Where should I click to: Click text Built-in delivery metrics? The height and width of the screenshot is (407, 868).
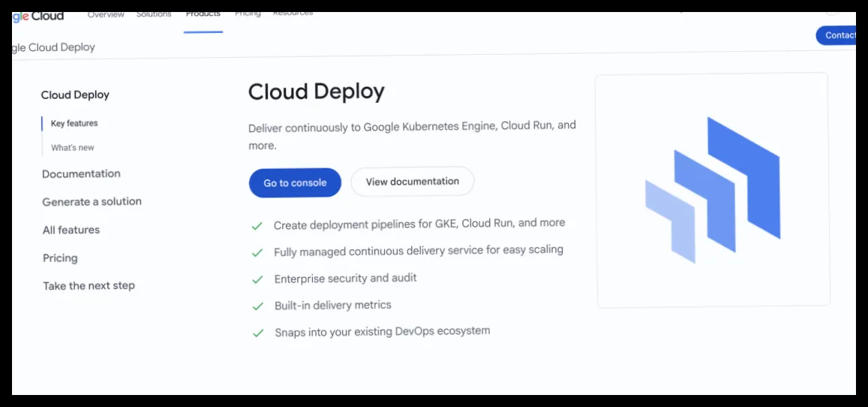pos(332,305)
